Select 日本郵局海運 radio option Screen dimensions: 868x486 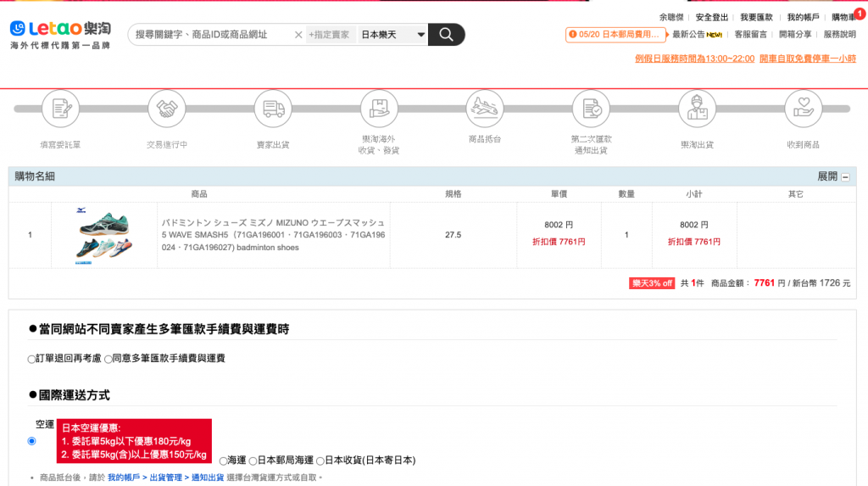point(253,461)
